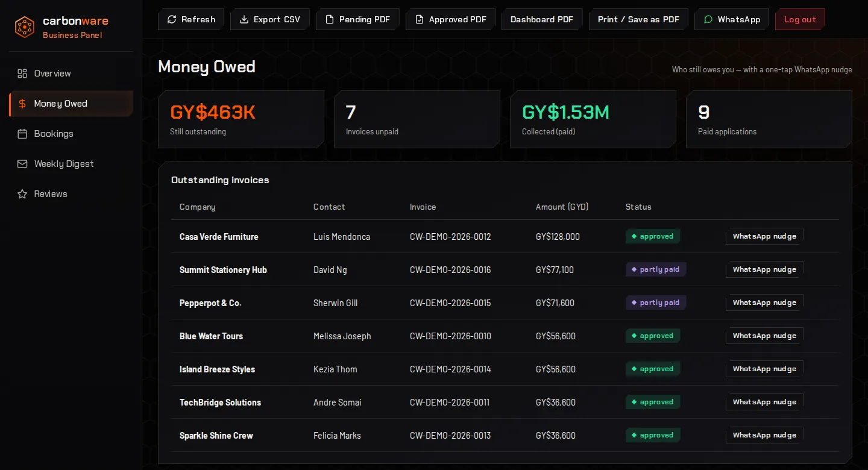Viewport: 868px width, 470px height.
Task: Go to Bookings in the sidebar
Action: 71,134
